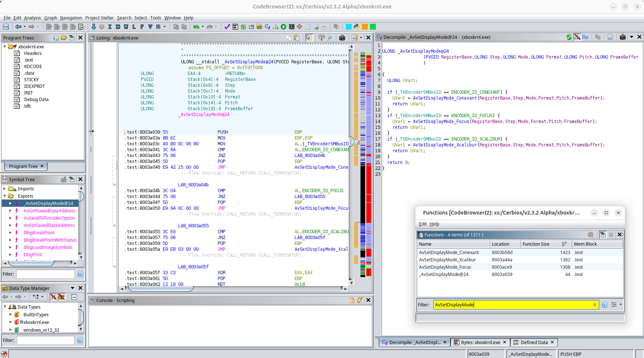Screen dimensions: 644x358
Task: Run script with green play icon
Action: 284,27
